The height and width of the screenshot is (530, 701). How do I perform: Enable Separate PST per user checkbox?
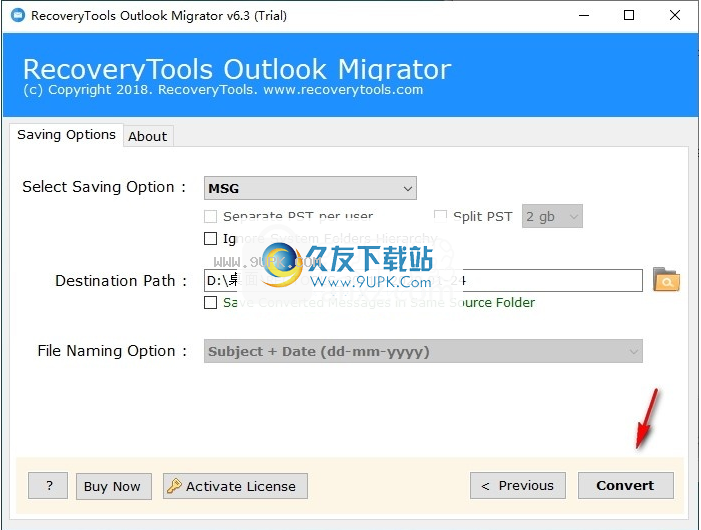[x=211, y=217]
